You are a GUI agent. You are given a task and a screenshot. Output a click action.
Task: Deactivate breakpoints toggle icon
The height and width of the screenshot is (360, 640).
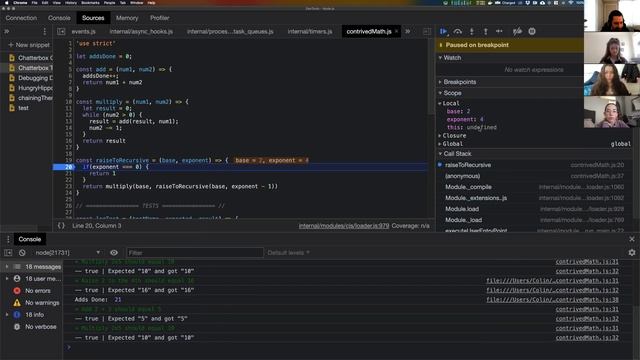tap(517, 31)
